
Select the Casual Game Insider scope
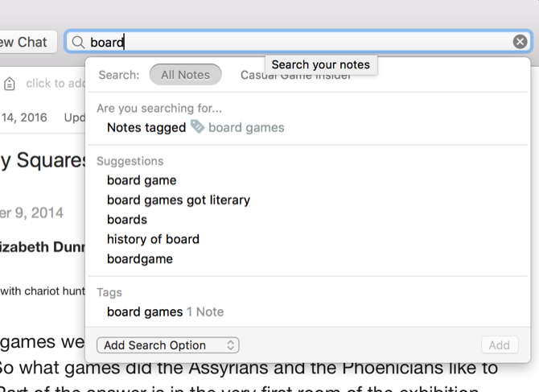[x=295, y=75]
